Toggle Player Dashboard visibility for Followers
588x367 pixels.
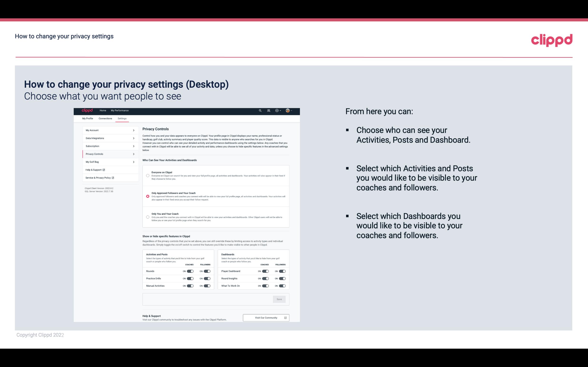tap(282, 271)
